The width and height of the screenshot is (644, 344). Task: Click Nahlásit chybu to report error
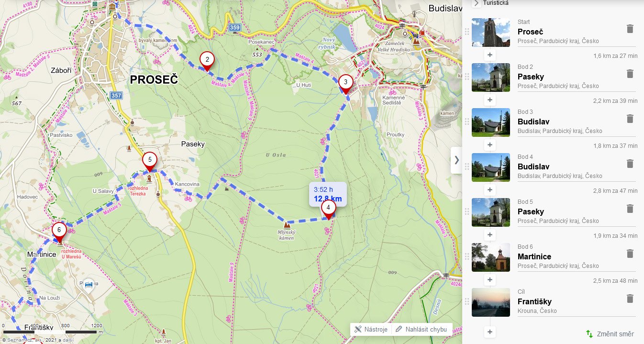[x=421, y=329]
